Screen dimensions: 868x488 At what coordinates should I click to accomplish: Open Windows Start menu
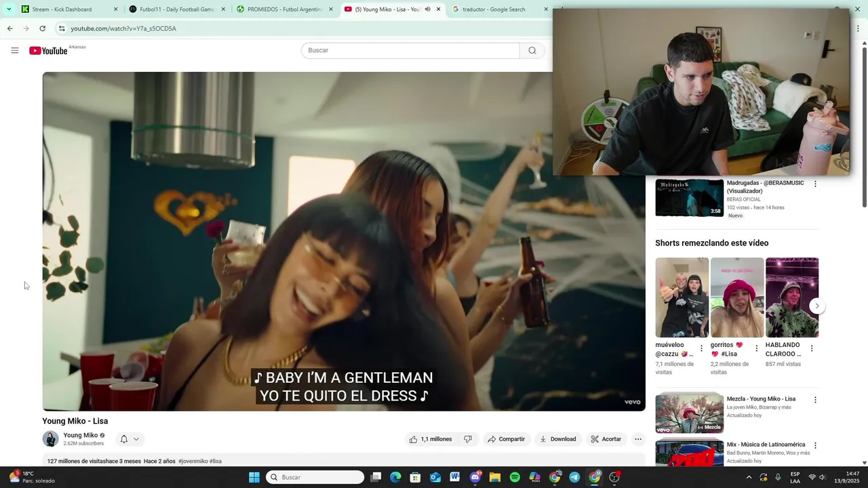click(254, 477)
